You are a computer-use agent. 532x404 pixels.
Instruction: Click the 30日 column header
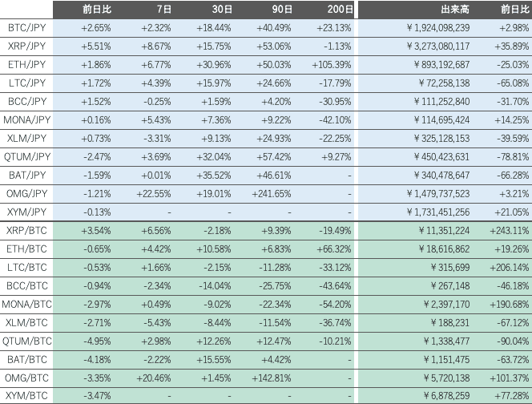point(224,10)
